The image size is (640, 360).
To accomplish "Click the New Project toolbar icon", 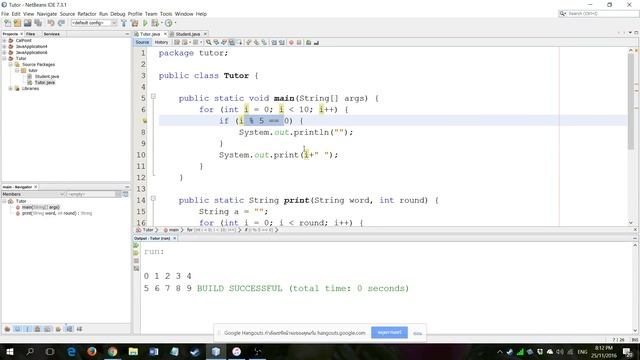I will point(17,23).
